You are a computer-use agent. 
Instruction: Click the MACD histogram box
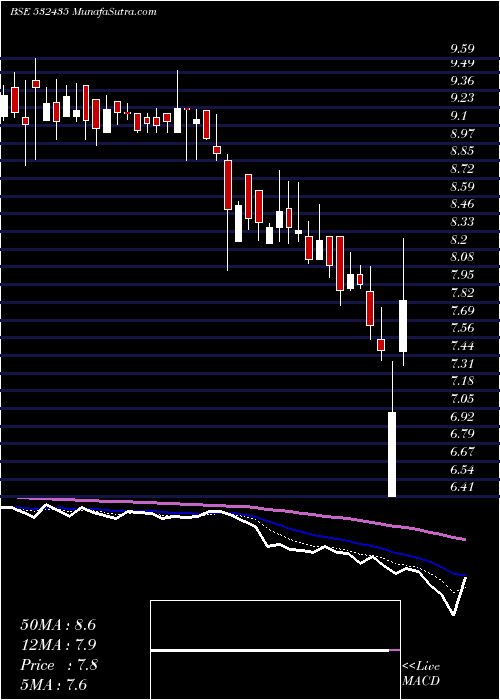pyautogui.click(x=275, y=650)
